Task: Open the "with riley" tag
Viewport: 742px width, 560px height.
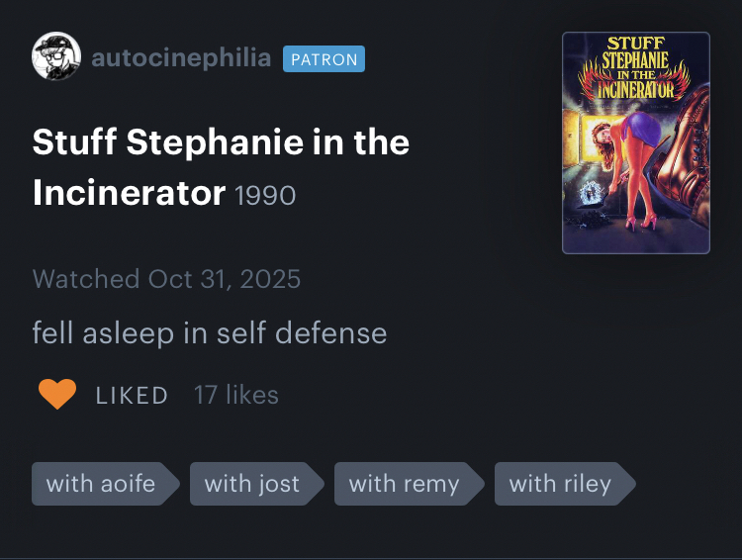Action: point(559,484)
